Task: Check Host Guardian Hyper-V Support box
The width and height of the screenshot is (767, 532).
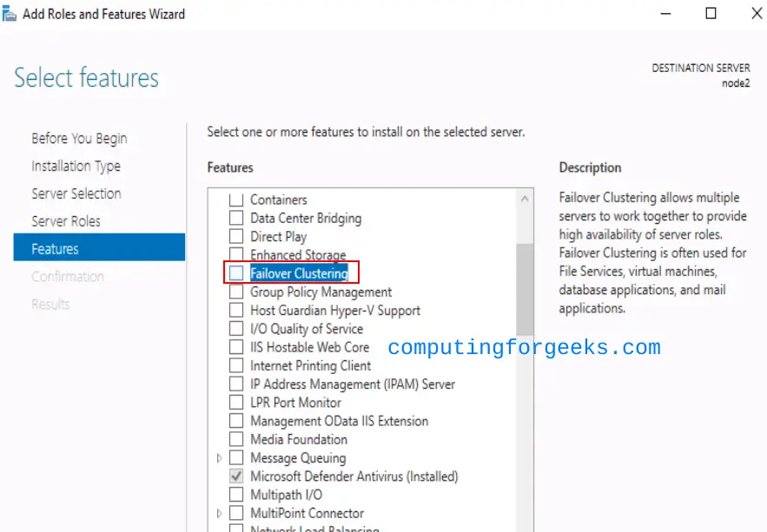Action: click(236, 310)
